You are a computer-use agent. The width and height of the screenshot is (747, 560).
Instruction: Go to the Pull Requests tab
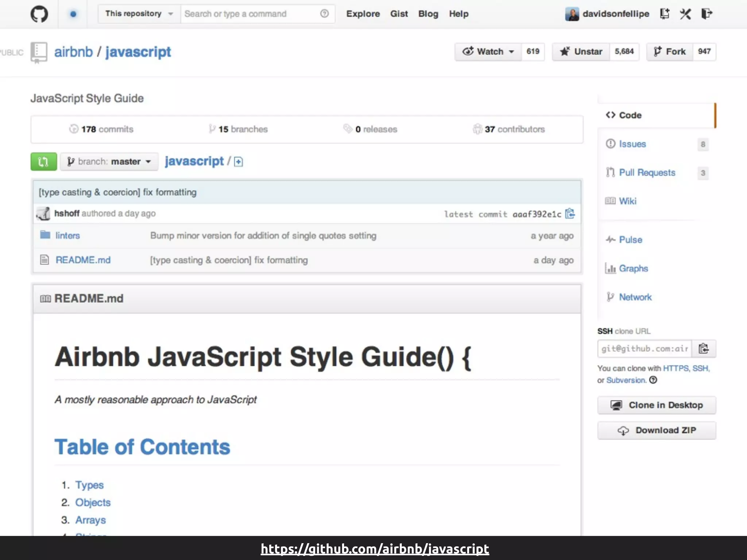[x=647, y=172]
